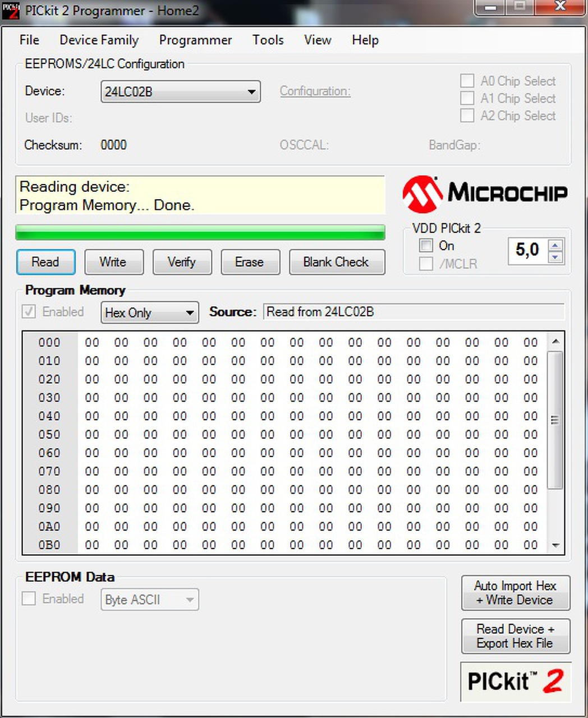
Task: Open the Programmer menu
Action: (x=195, y=40)
